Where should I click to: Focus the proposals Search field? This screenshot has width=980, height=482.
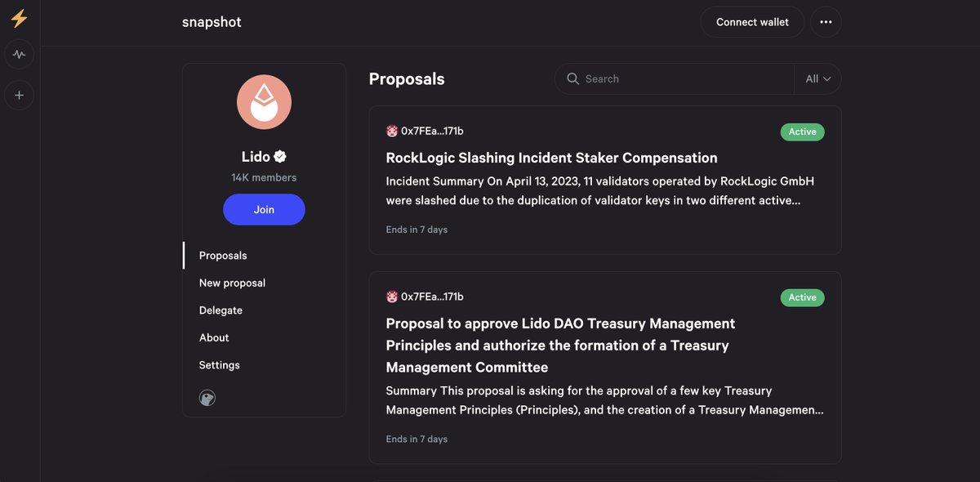coord(674,78)
